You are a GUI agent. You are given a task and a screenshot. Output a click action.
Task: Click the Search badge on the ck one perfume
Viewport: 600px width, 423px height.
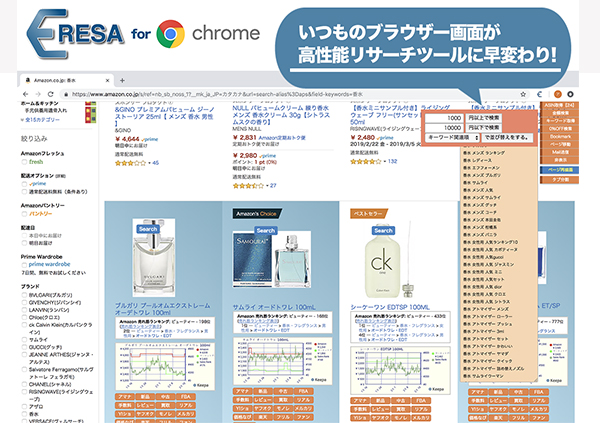[x=383, y=230]
